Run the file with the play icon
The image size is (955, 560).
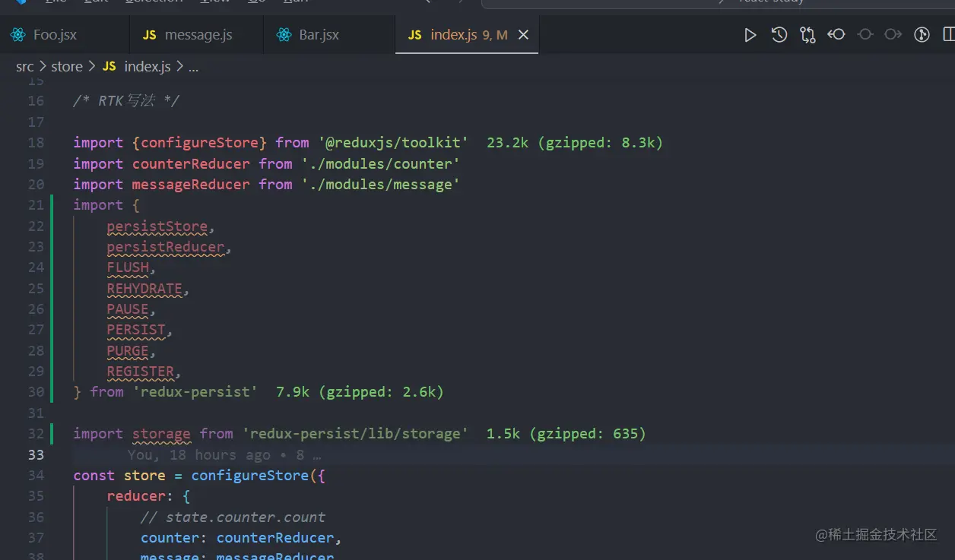750,35
